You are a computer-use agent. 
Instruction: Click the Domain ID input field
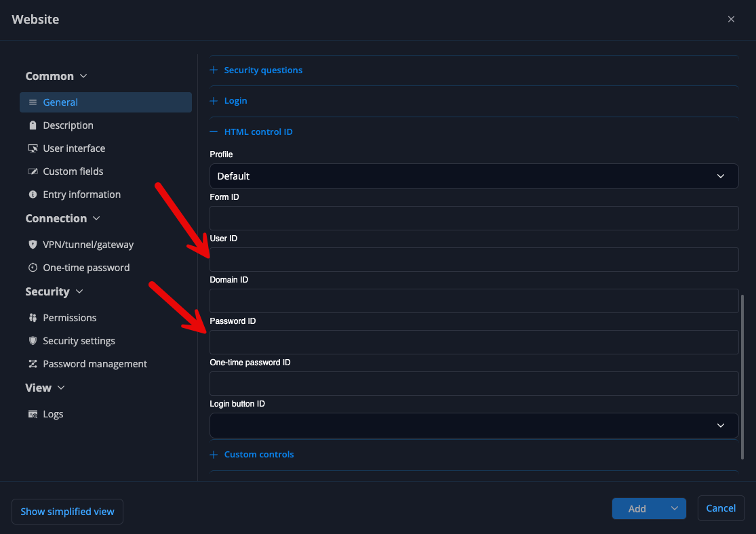click(x=474, y=301)
